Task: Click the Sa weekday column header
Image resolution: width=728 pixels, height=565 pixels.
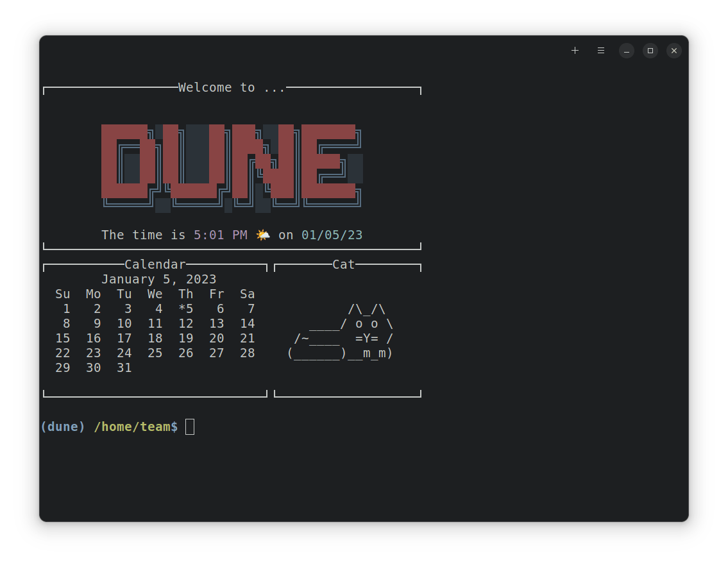Action: coord(247,294)
